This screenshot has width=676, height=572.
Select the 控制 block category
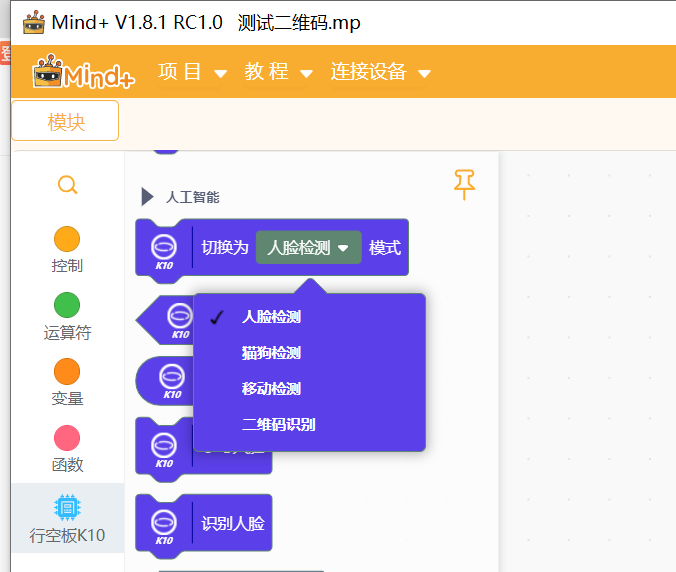[67, 249]
